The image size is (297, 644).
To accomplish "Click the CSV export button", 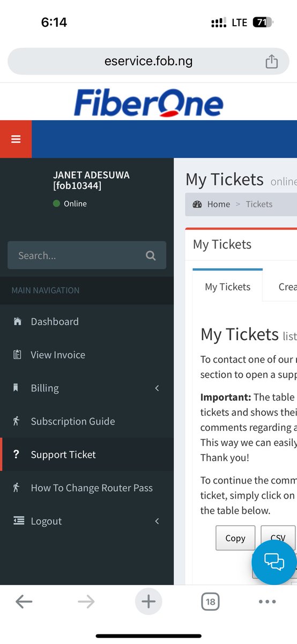I will click(x=278, y=538).
